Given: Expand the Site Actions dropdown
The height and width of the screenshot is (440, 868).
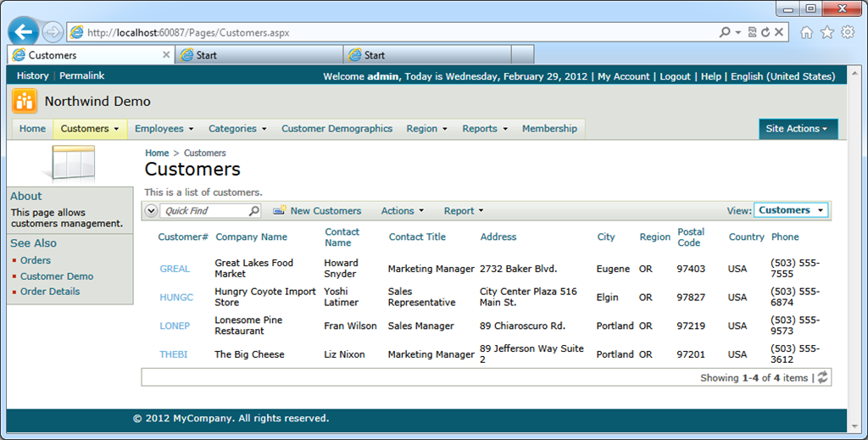Looking at the screenshot, I should click(798, 129).
